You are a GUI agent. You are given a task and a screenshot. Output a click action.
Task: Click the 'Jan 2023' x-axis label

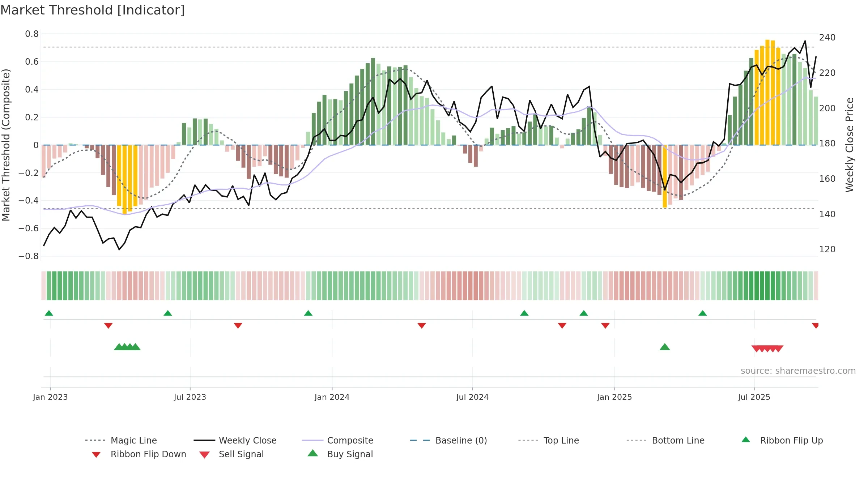click(x=50, y=397)
